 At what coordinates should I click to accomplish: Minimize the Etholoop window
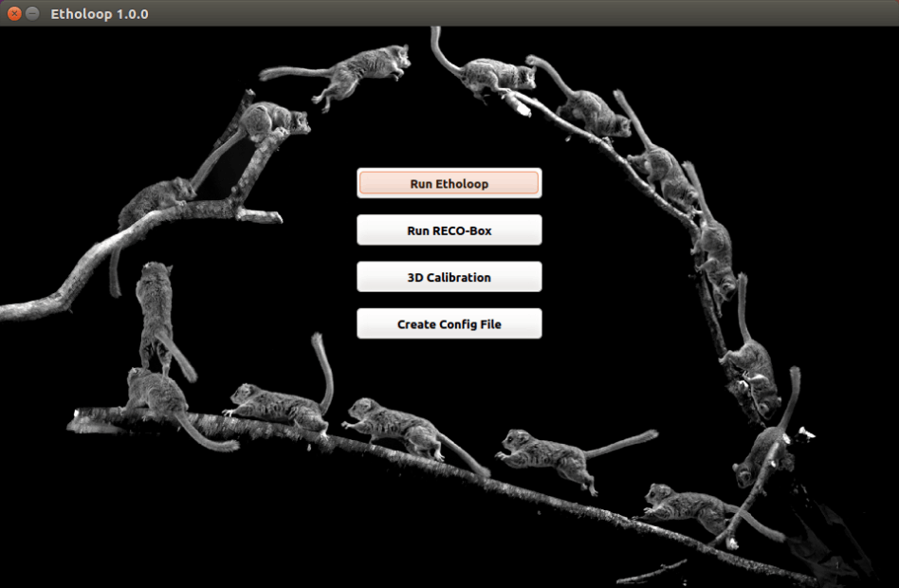[x=32, y=13]
